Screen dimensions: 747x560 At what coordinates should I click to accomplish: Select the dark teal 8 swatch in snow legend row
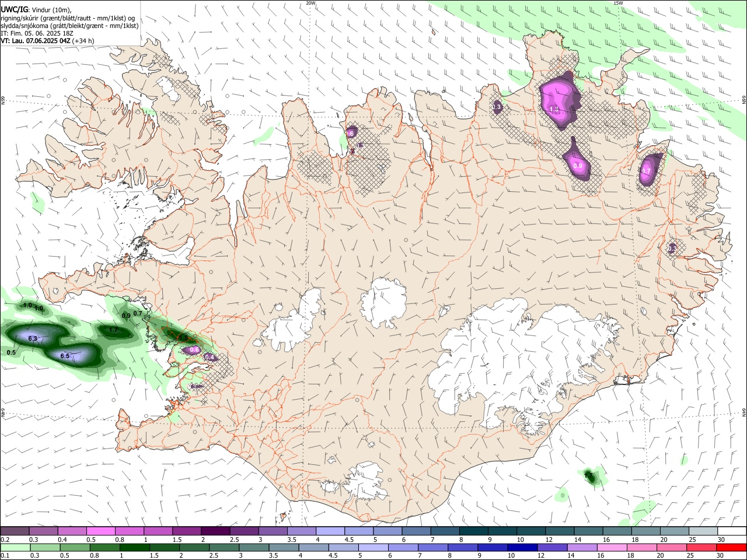click(474, 531)
